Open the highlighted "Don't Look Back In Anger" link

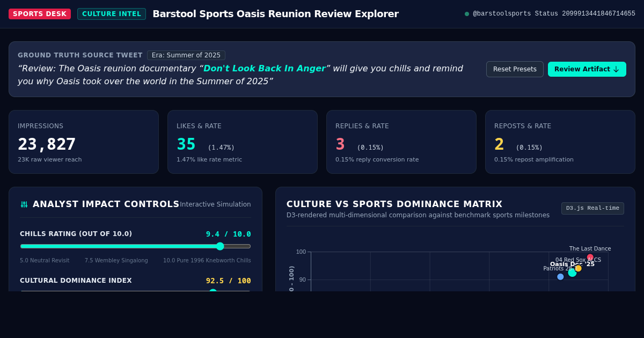[264, 69]
